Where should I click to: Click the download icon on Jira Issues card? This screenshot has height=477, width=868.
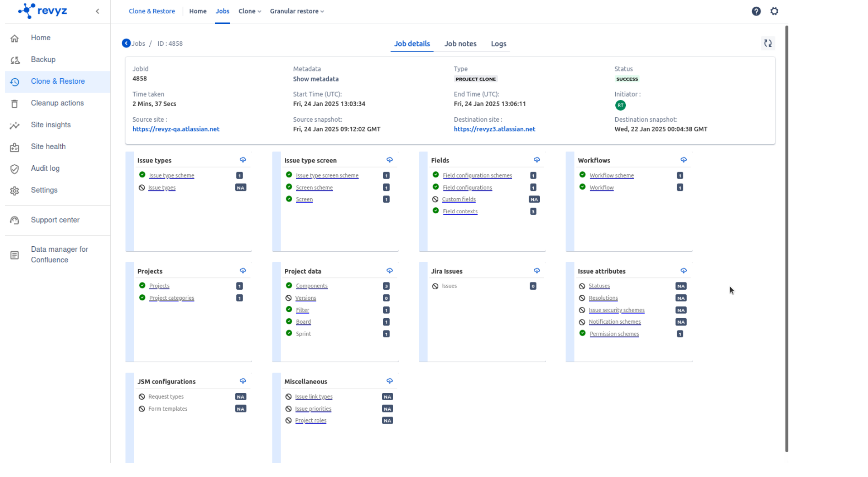click(x=537, y=271)
